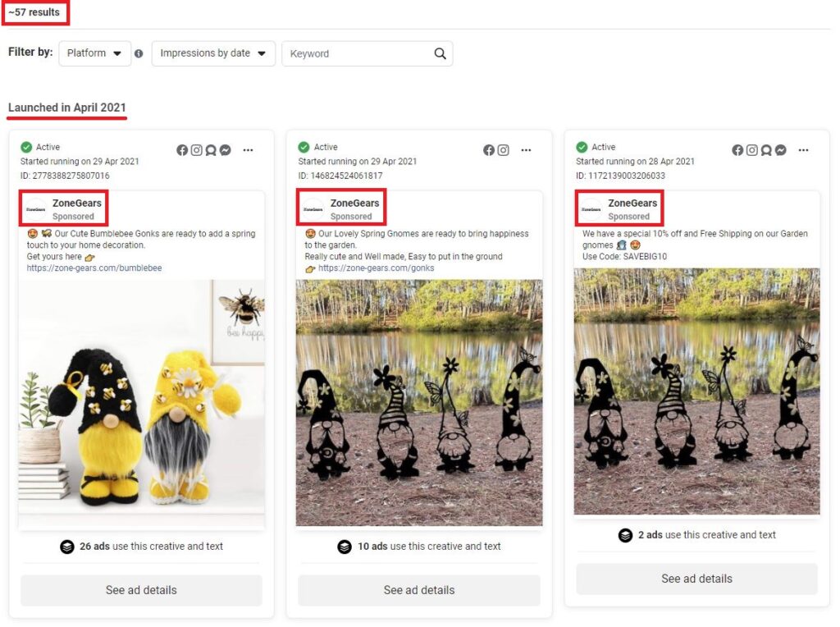Expand the Impressions by date dropdown
840x627 pixels.
point(212,53)
